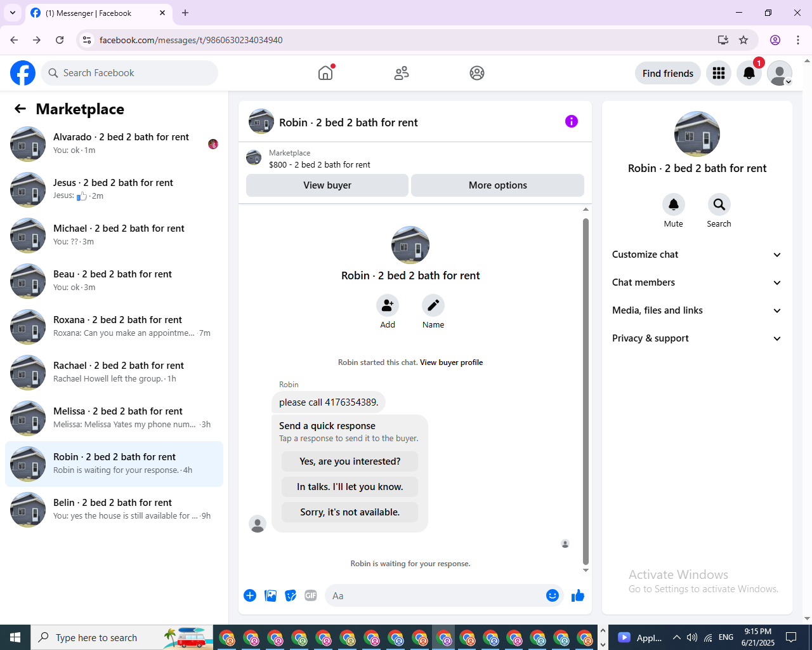This screenshot has height=650, width=812.
Task: Click the ENG language indicator in taskbar
Action: coord(726,637)
